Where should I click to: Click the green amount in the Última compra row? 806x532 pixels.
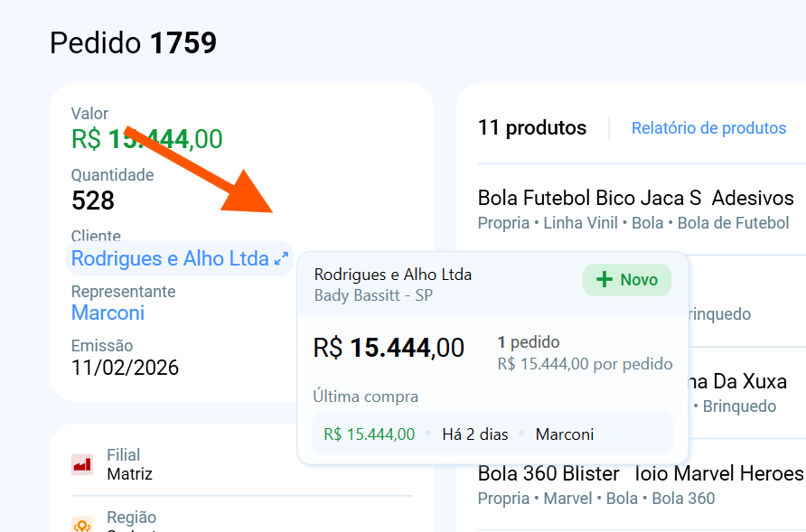coord(369,434)
